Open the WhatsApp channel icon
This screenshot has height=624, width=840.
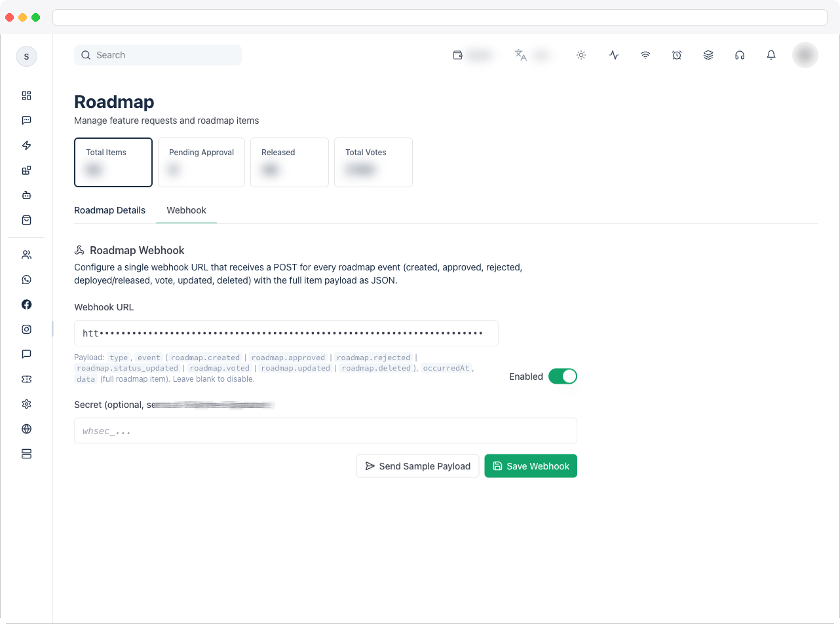pyautogui.click(x=26, y=280)
